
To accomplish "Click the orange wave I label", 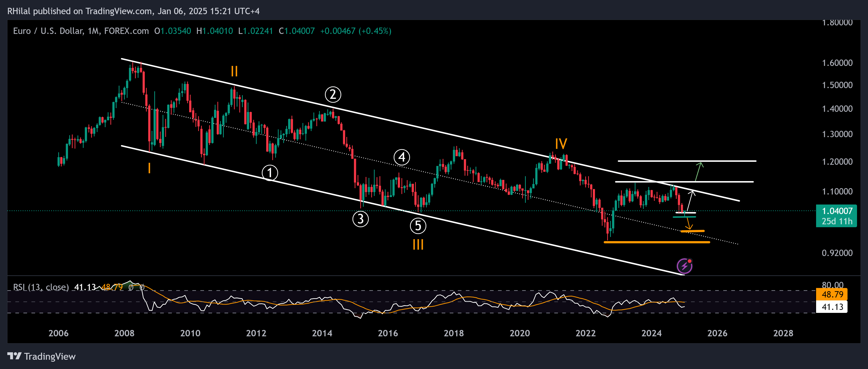I will pyautogui.click(x=149, y=168).
